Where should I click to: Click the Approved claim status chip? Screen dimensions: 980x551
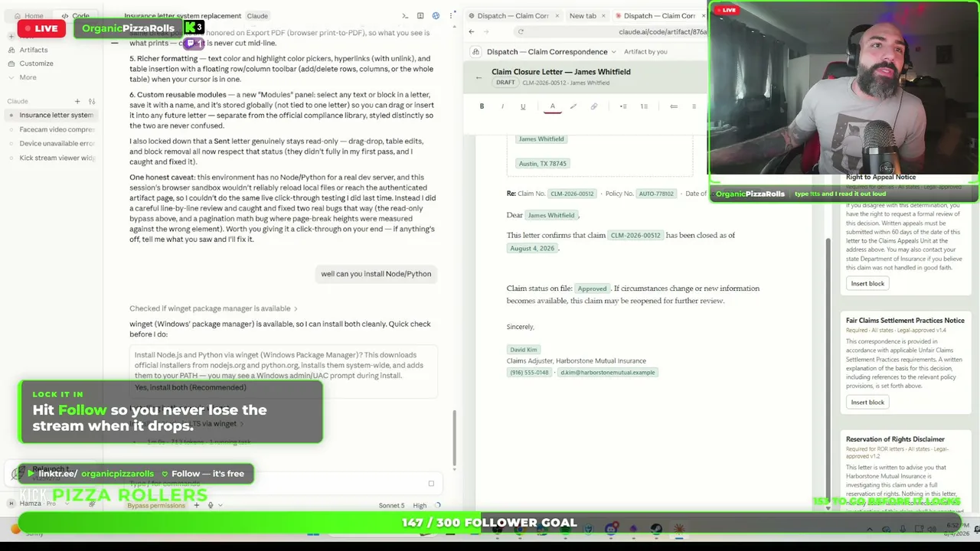pos(592,289)
